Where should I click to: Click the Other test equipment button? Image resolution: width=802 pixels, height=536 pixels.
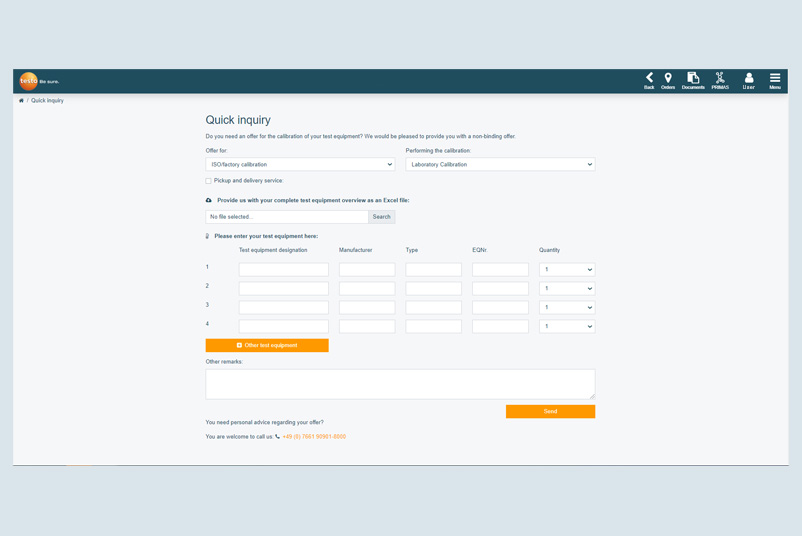(x=267, y=345)
